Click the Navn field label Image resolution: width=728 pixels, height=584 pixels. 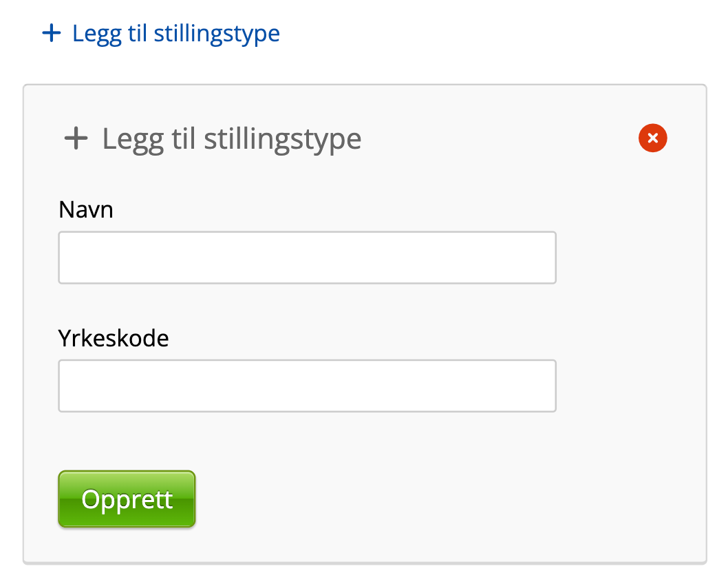pyautogui.click(x=86, y=209)
